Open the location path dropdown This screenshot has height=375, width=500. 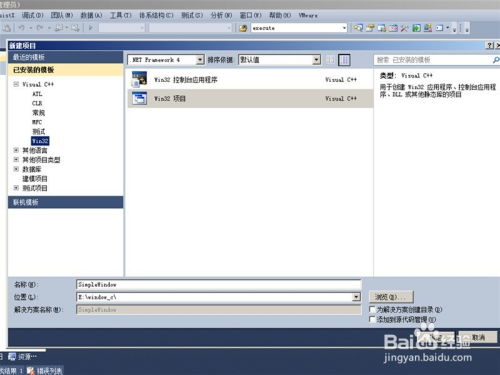356,297
